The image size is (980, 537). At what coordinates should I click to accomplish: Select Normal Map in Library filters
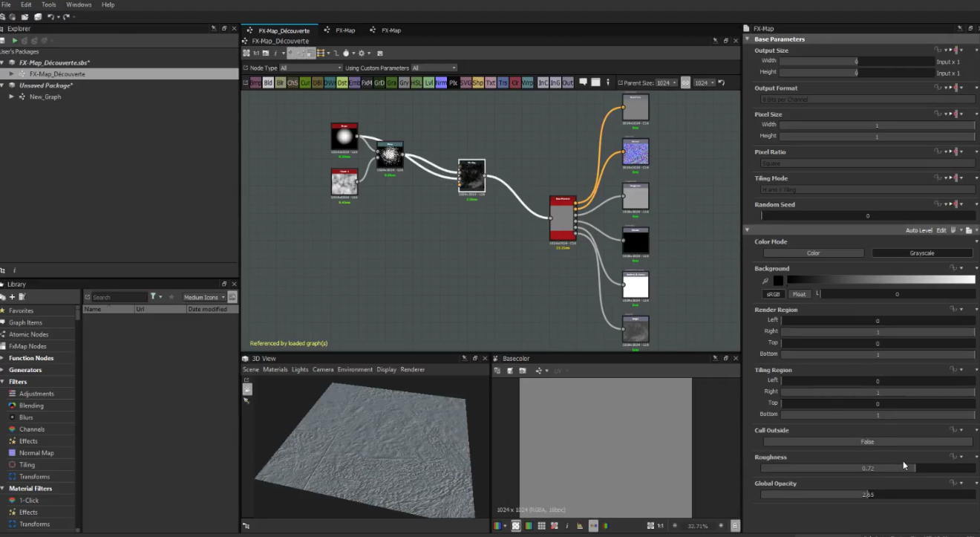coord(36,452)
